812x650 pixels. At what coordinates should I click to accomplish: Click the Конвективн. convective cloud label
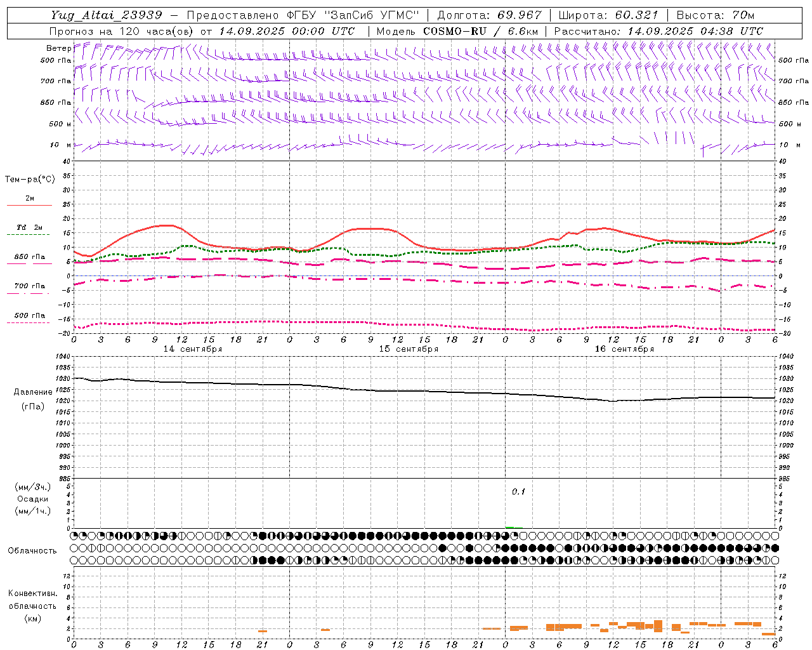(32, 594)
